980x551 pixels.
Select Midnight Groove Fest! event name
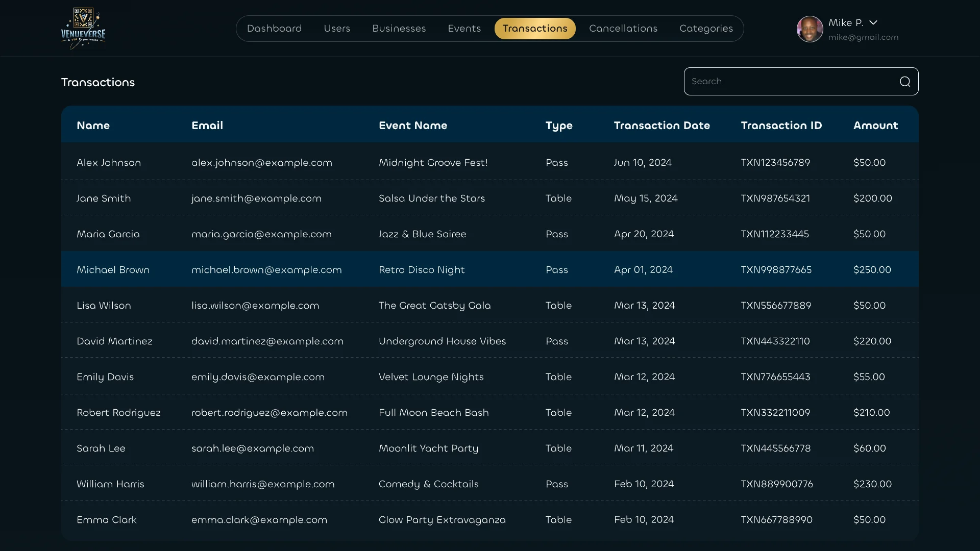click(x=433, y=163)
